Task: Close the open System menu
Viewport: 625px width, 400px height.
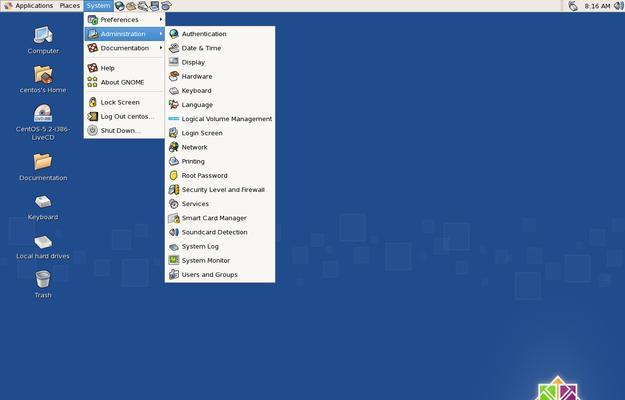Action: [x=98, y=6]
